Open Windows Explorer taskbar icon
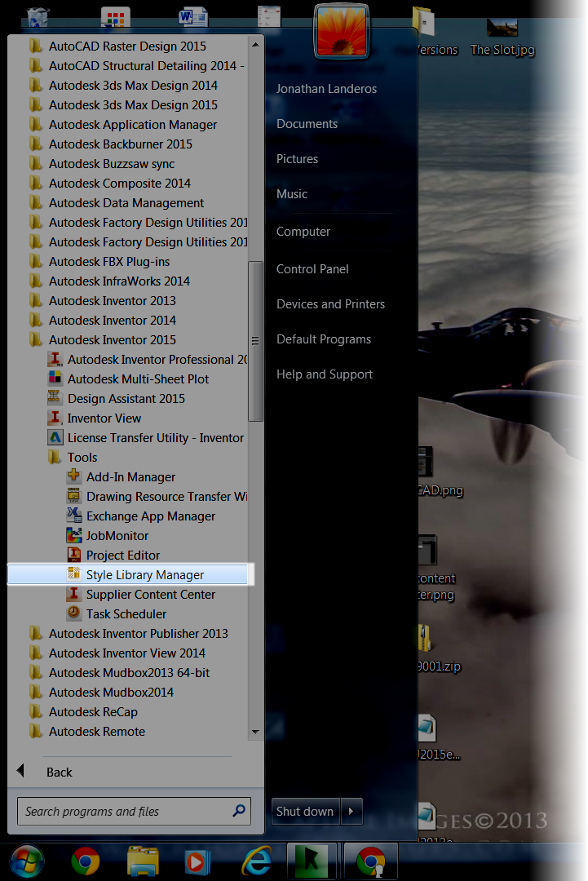Screen dimensions: 588x881 tap(143, 861)
